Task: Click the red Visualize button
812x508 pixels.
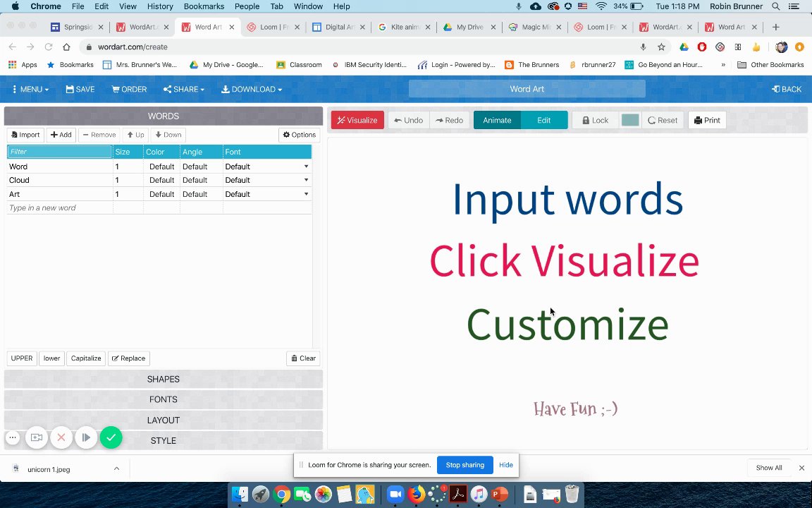Action: point(357,120)
